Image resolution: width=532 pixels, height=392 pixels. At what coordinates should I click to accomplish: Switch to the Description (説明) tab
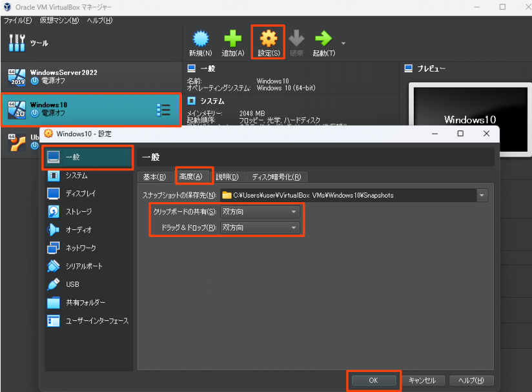point(227,177)
